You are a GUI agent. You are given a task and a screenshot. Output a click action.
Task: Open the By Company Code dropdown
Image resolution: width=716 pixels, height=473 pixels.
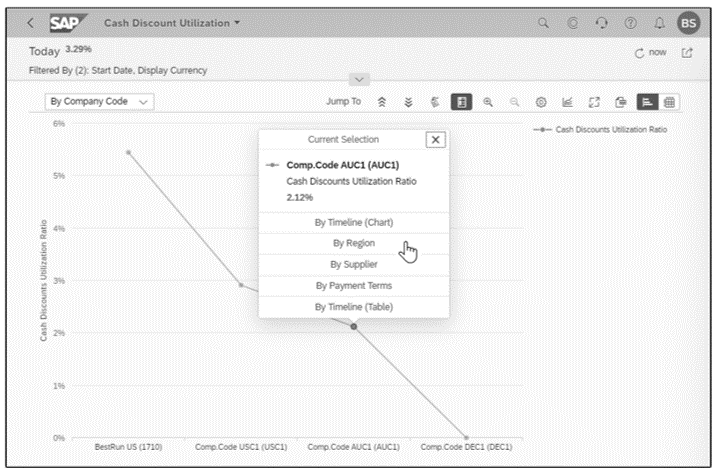pos(100,101)
